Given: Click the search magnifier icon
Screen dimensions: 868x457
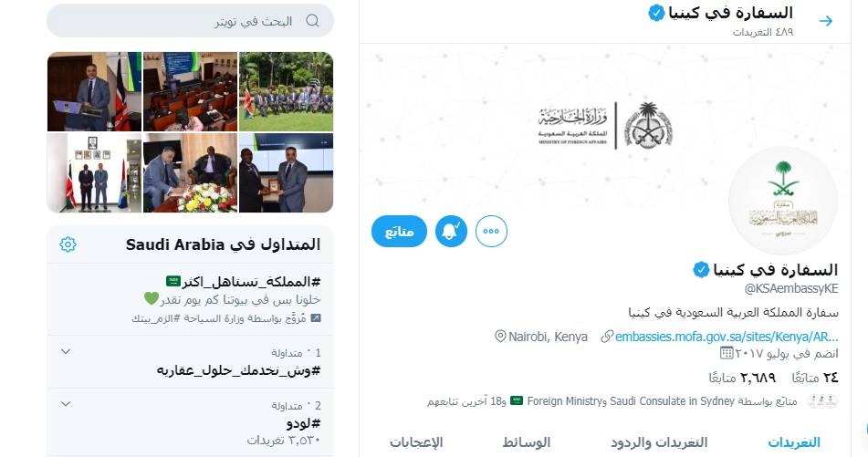Looking at the screenshot, I should coord(313,21).
